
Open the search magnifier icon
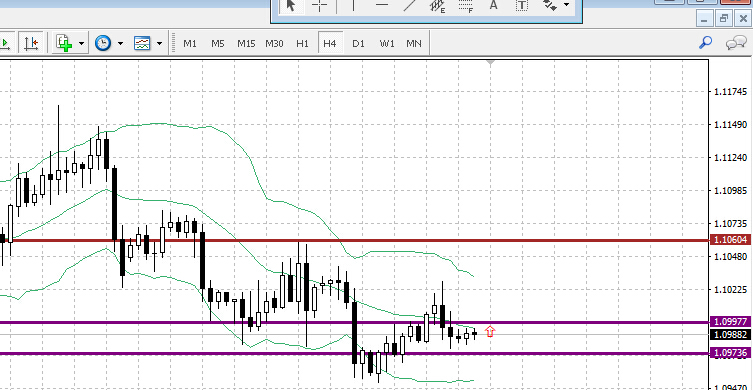(705, 43)
